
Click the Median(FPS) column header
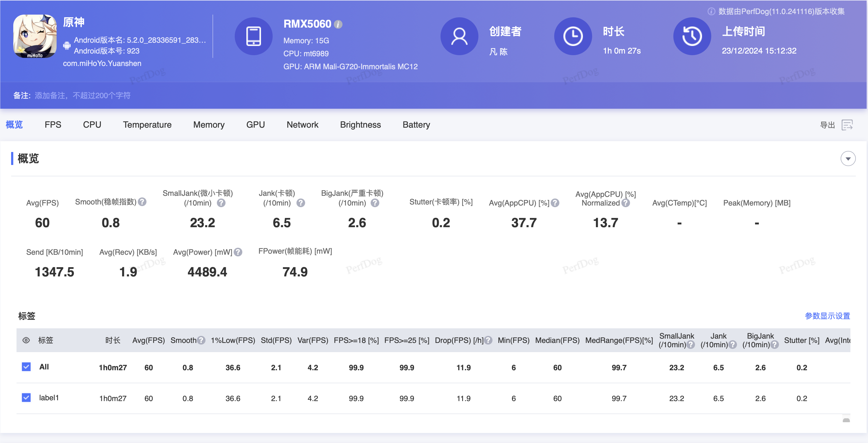557,340
